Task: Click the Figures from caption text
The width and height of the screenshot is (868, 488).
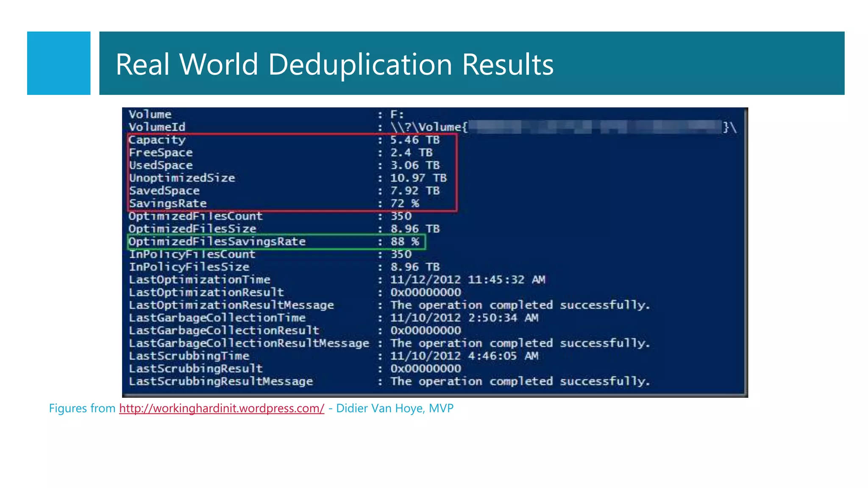Action: [82, 408]
